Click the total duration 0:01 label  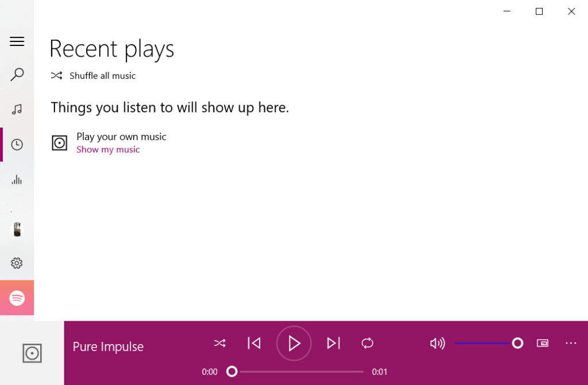[380, 372]
